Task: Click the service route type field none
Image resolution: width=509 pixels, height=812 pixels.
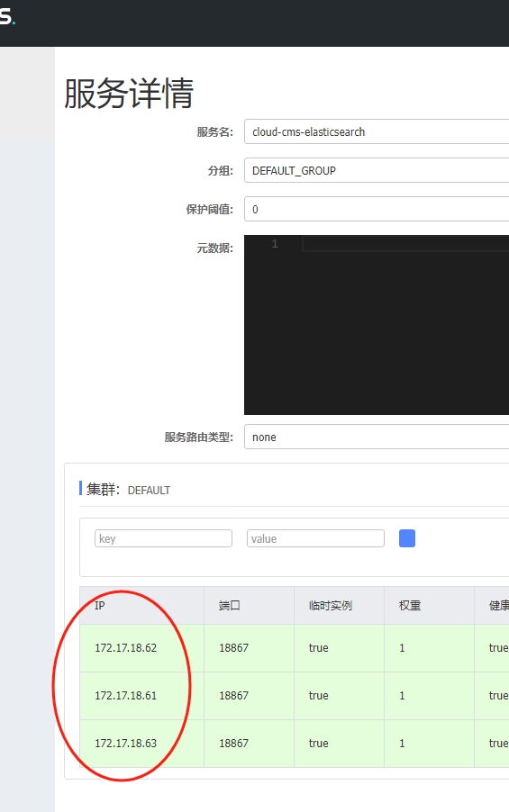Action: (x=377, y=438)
